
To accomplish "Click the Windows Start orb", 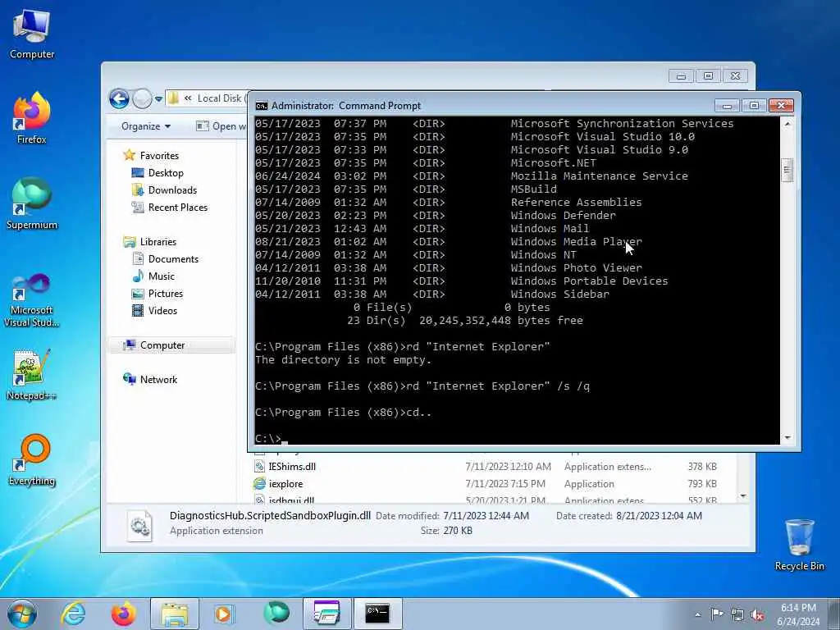I will [22, 614].
